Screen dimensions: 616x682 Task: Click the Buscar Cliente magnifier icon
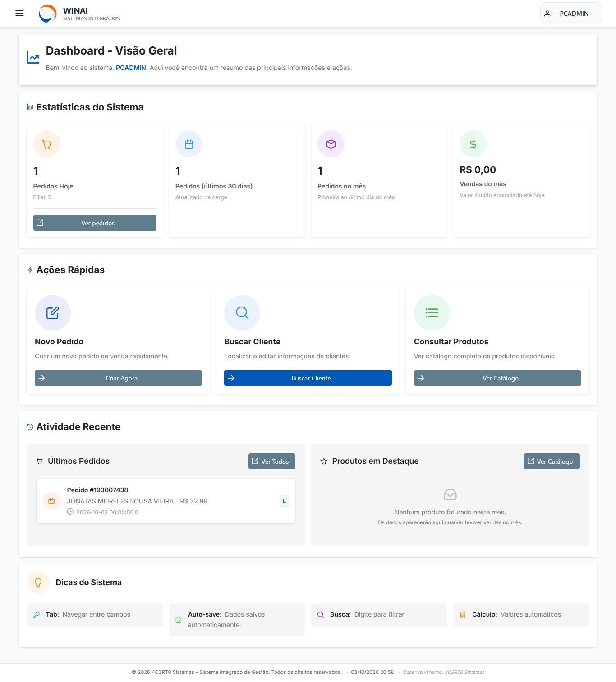pyautogui.click(x=242, y=313)
